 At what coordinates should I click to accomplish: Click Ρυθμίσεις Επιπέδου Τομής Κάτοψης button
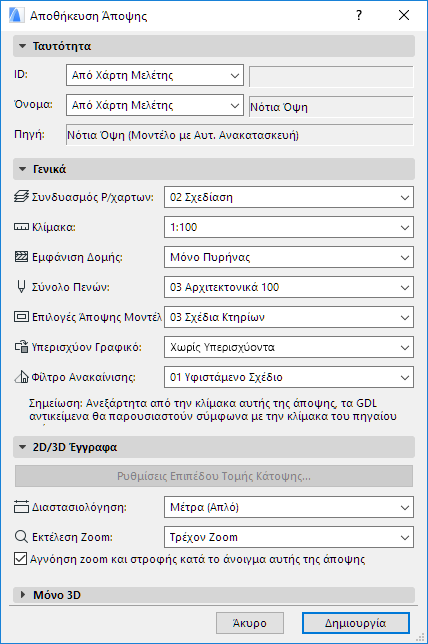coord(214,476)
